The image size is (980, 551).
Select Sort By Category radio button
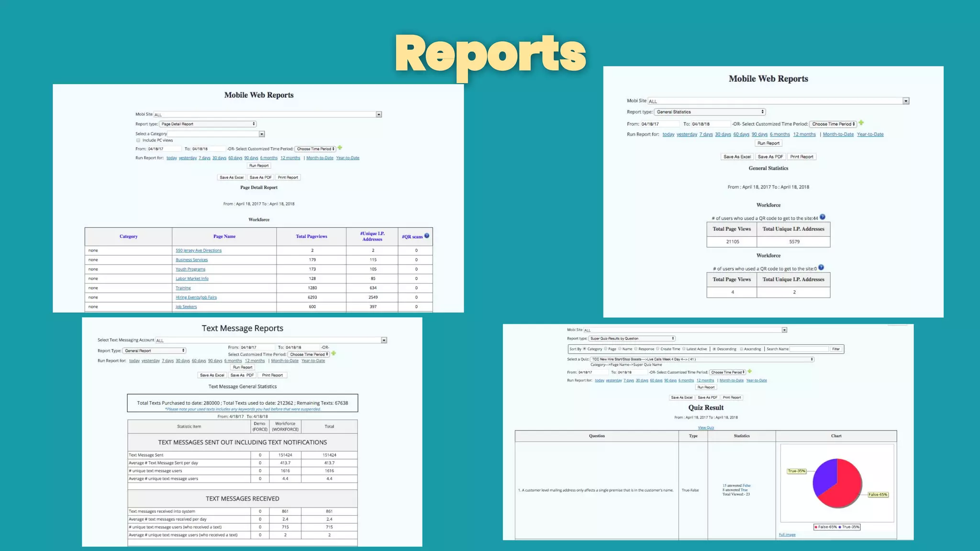coord(584,349)
